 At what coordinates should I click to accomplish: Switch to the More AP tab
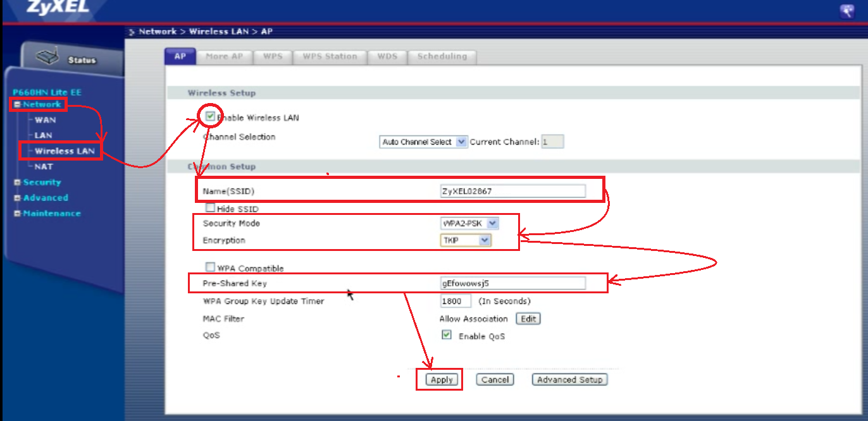pyautogui.click(x=224, y=56)
